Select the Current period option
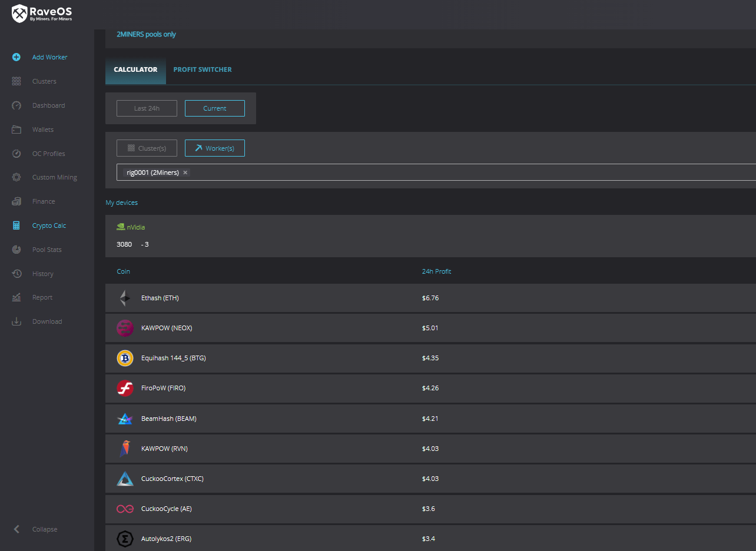 coord(214,108)
